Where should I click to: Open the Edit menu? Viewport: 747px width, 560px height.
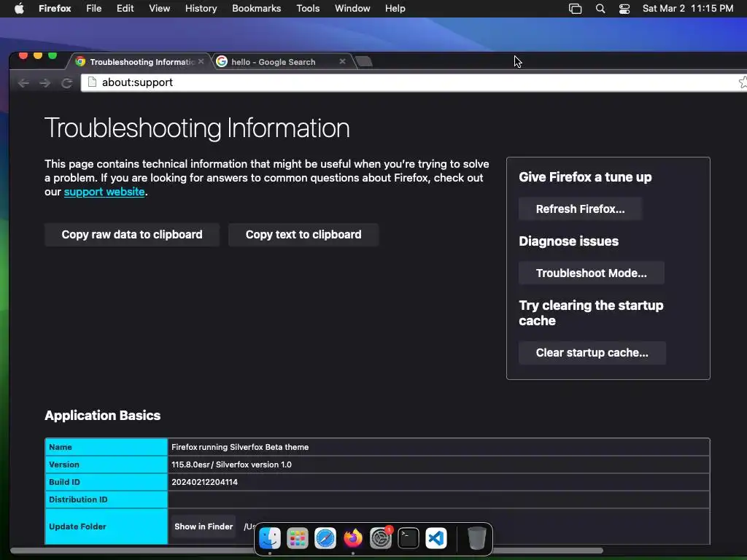125,9
